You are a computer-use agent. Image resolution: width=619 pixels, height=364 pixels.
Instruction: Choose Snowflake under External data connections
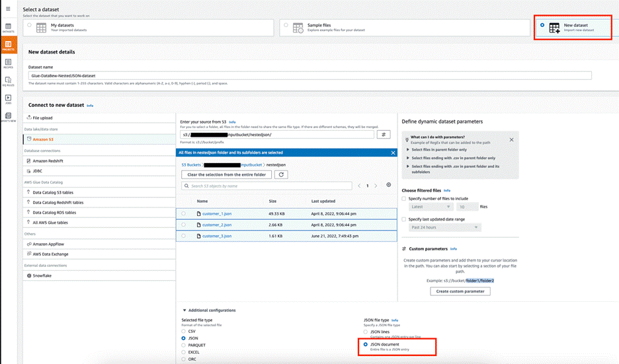pyautogui.click(x=44, y=275)
